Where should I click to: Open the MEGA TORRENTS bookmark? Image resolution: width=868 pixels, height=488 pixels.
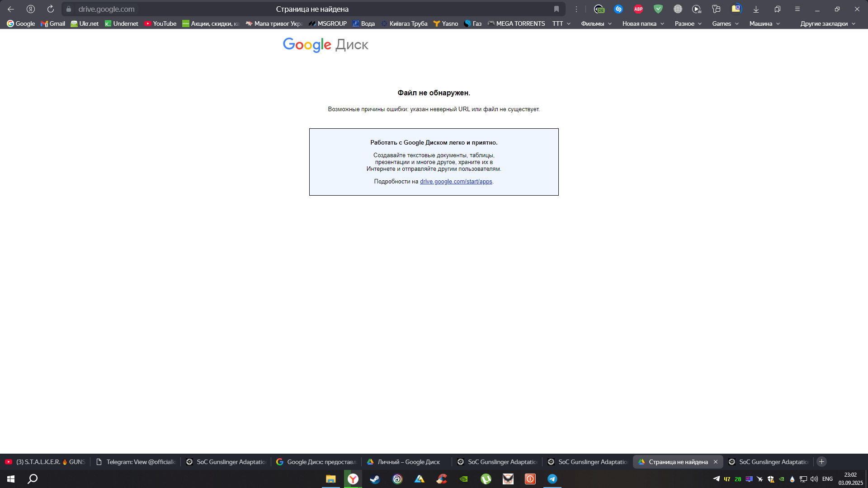[516, 23]
